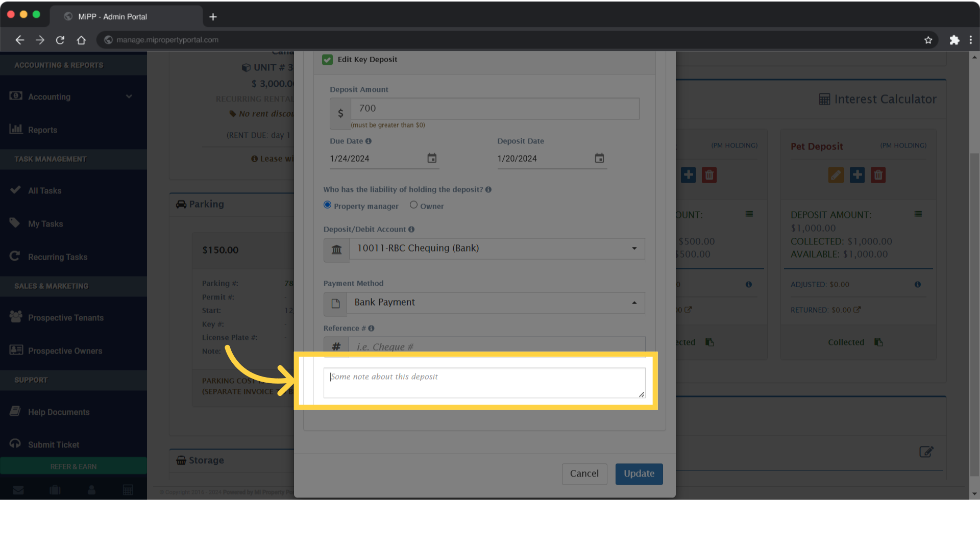Screen dimensions: 980x551
Task: Open browser three-dot menu
Action: (971, 40)
